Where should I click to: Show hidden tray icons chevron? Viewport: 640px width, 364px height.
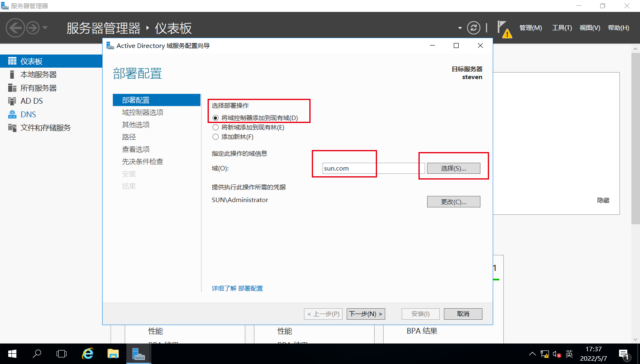(x=532, y=354)
